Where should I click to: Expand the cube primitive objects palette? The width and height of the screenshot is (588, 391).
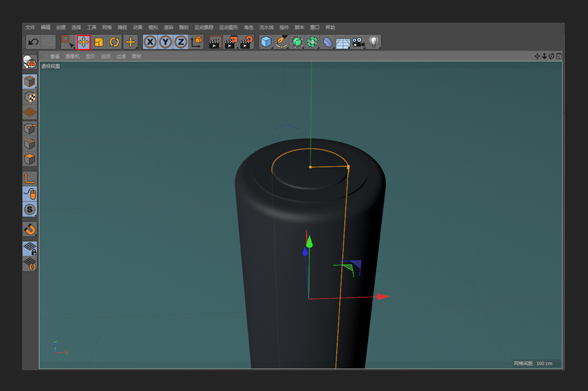(x=266, y=42)
